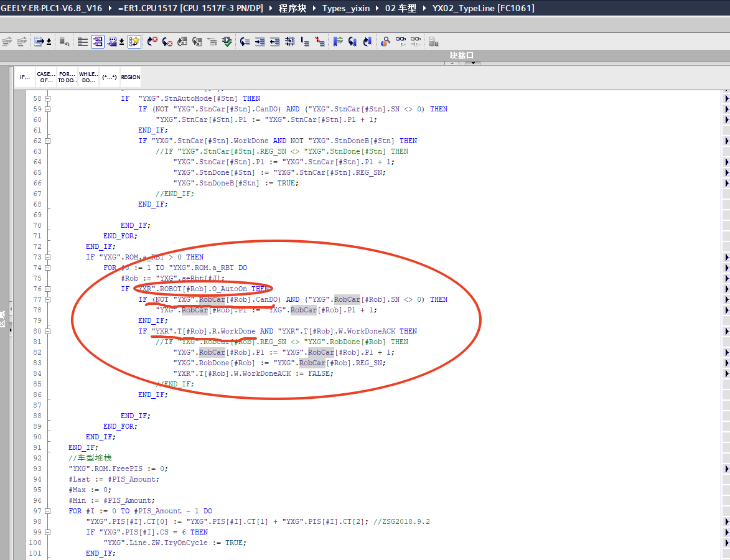The width and height of the screenshot is (730, 560).
Task: Collapse the IF block at line 76
Action: pos(48,289)
